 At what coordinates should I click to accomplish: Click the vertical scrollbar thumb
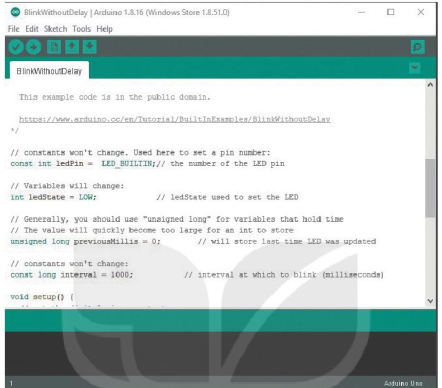(x=430, y=188)
